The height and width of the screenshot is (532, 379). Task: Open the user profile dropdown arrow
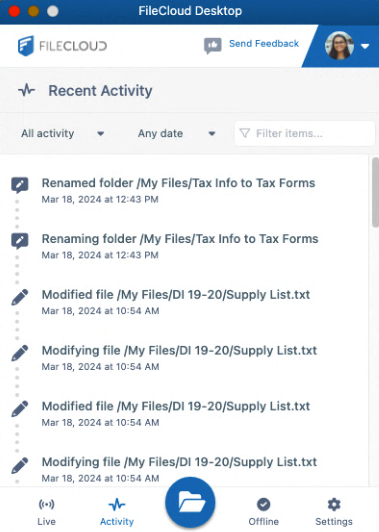(365, 46)
